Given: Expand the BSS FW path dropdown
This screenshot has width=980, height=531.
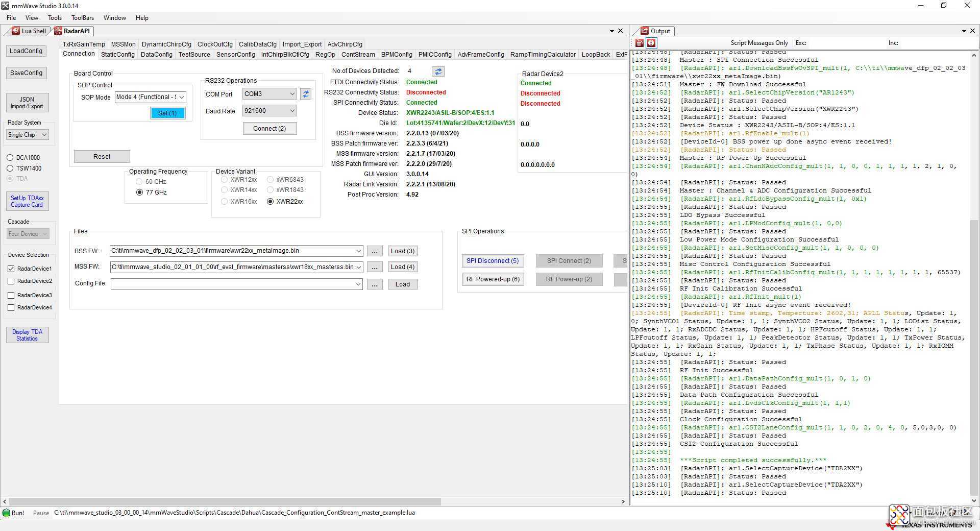Looking at the screenshot, I should coord(358,251).
